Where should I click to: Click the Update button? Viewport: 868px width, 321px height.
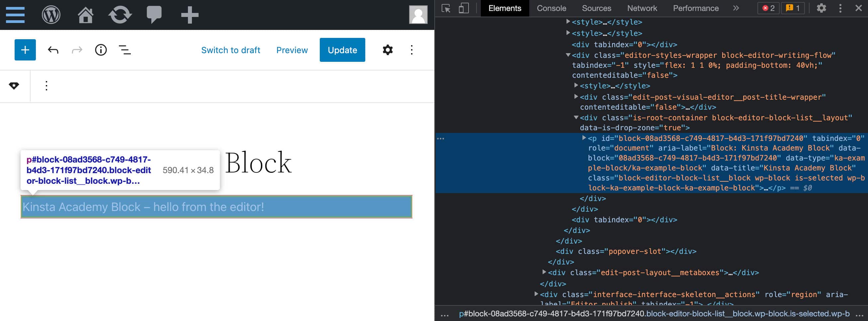pyautogui.click(x=342, y=50)
